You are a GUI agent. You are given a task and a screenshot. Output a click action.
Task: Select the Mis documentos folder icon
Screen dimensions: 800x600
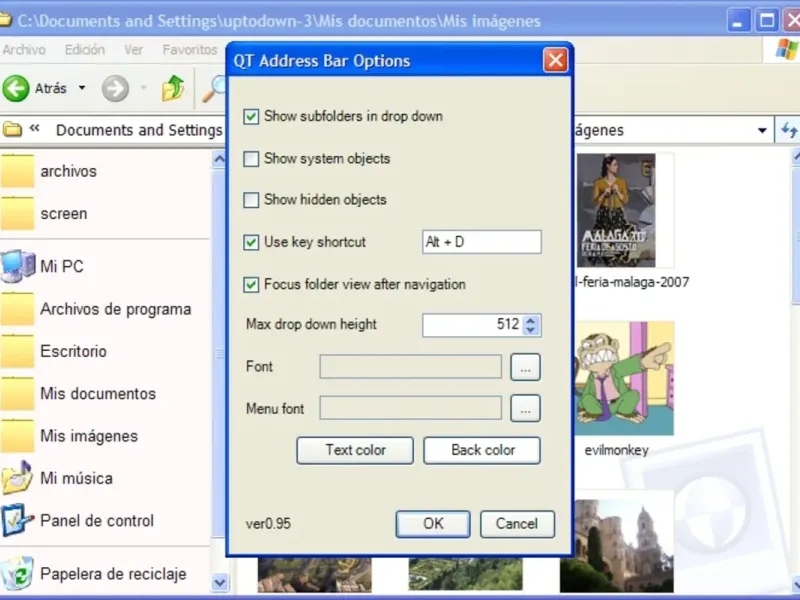[18, 393]
